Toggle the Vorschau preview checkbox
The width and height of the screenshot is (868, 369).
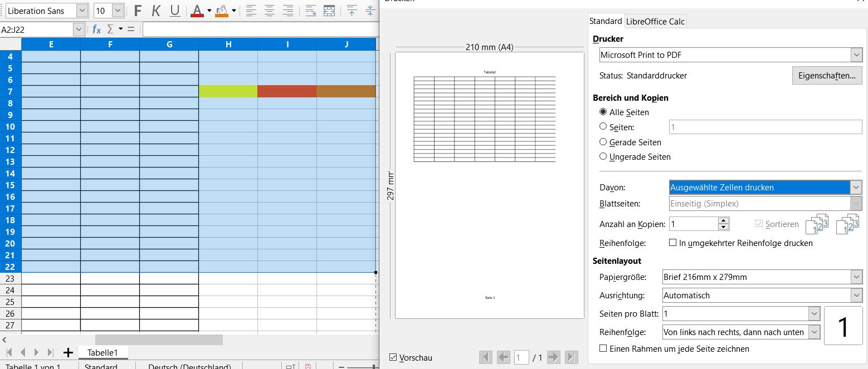click(x=393, y=357)
